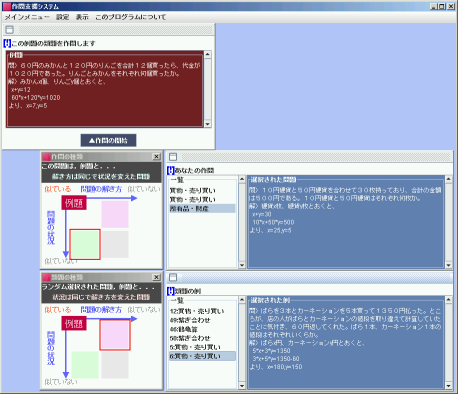This screenshot has height=394, width=458.
Task: Open the メインメニュー menu
Action: [x=27, y=17]
